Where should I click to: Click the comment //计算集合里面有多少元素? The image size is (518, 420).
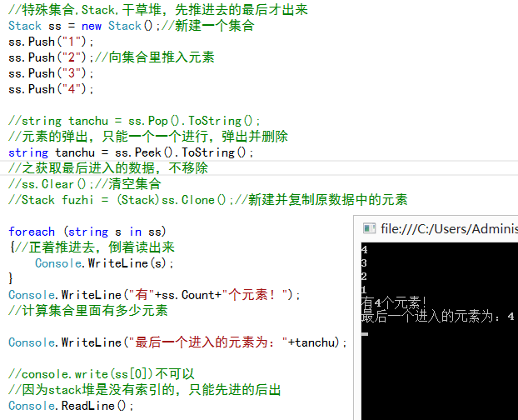click(x=88, y=310)
